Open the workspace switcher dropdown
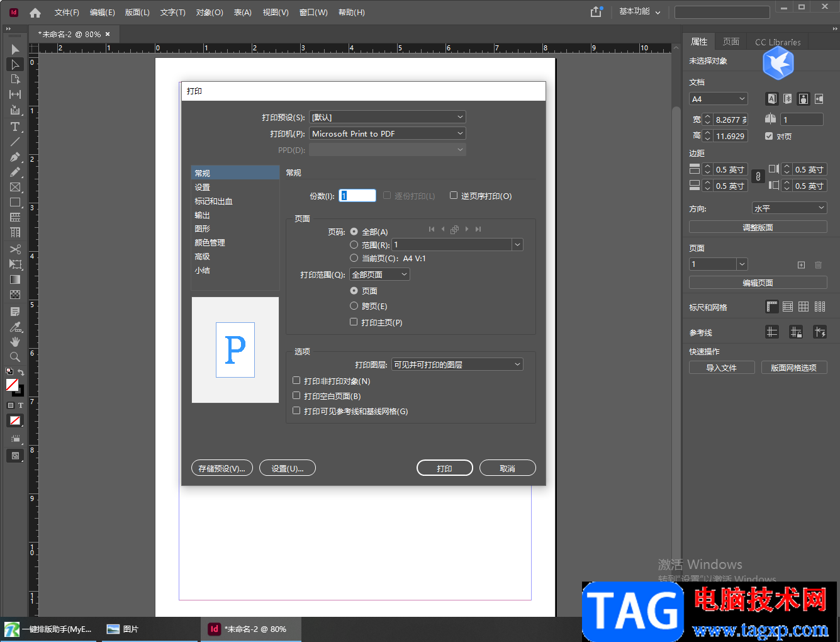The image size is (840, 642). point(639,12)
